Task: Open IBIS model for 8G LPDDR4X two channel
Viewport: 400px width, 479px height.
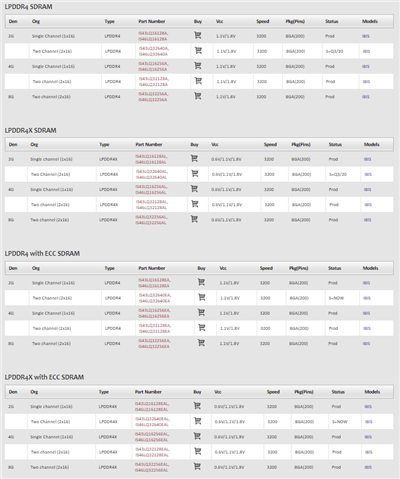Action: pos(367,220)
